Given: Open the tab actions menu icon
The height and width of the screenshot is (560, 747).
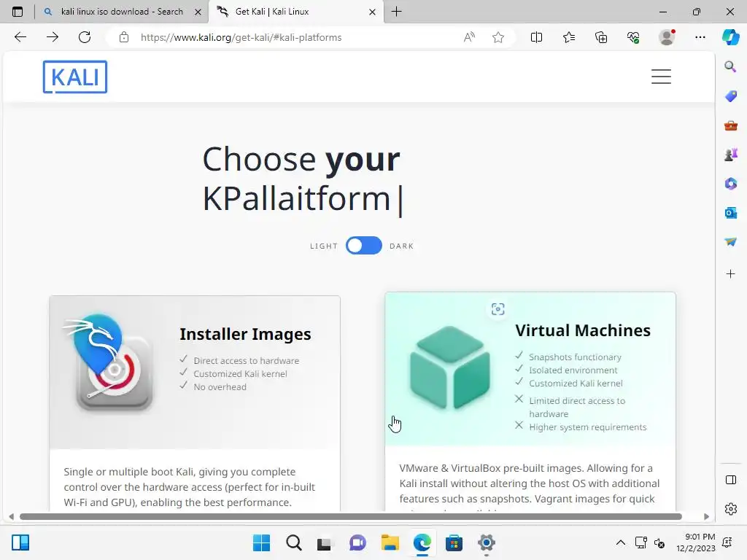Looking at the screenshot, I should pos(18,12).
